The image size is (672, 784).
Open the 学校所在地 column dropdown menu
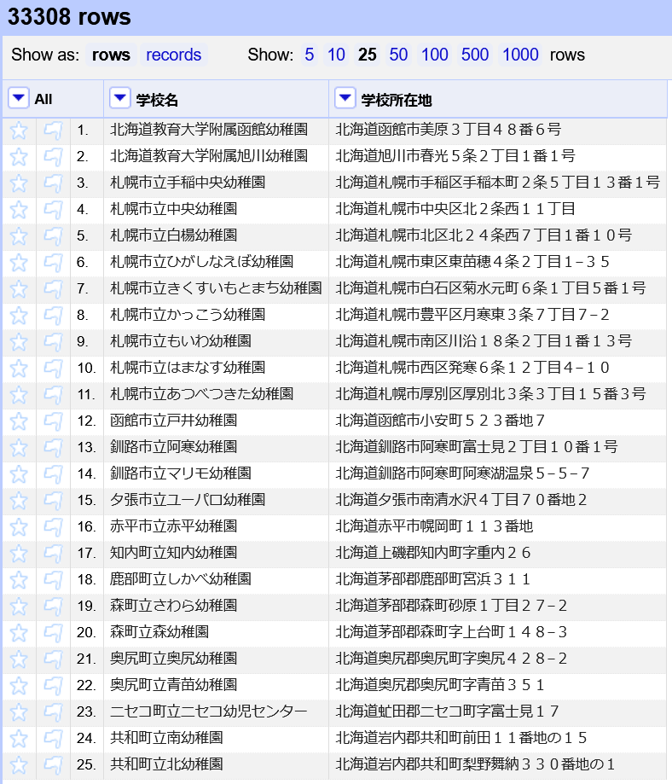pos(345,98)
